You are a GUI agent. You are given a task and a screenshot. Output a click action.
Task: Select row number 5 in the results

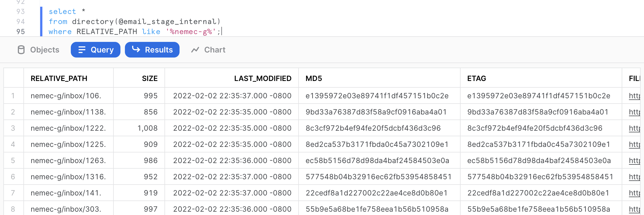14,161
